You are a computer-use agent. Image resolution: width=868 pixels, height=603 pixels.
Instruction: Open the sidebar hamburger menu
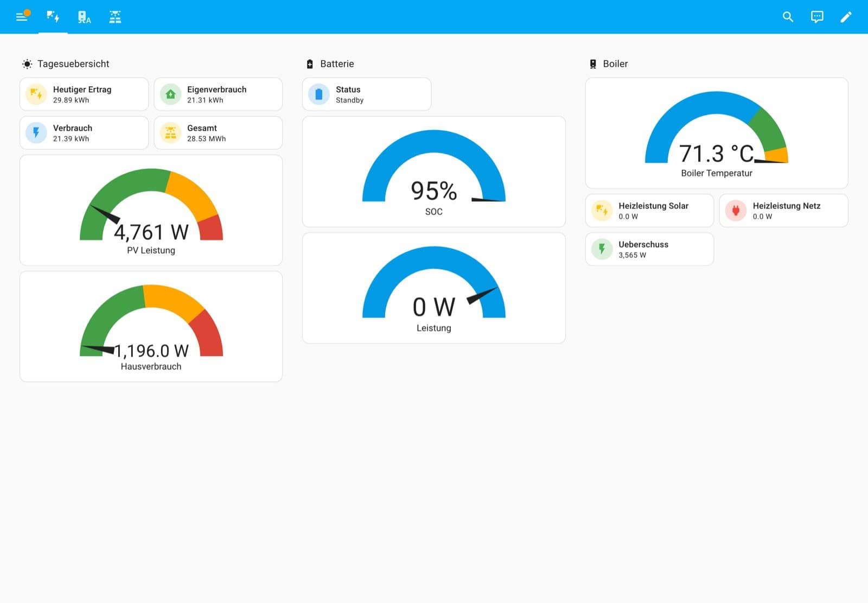point(22,17)
